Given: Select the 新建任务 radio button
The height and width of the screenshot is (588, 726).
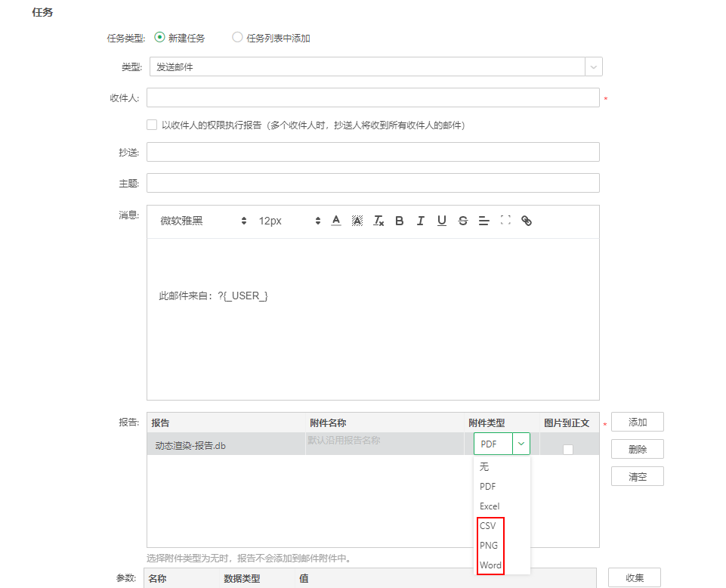Looking at the screenshot, I should coord(159,36).
